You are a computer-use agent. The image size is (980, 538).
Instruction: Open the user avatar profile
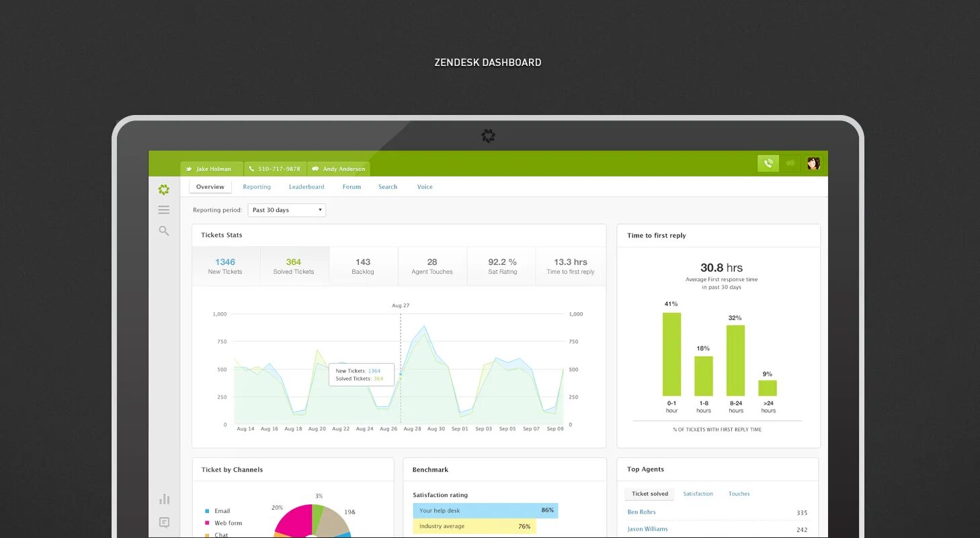tap(813, 163)
